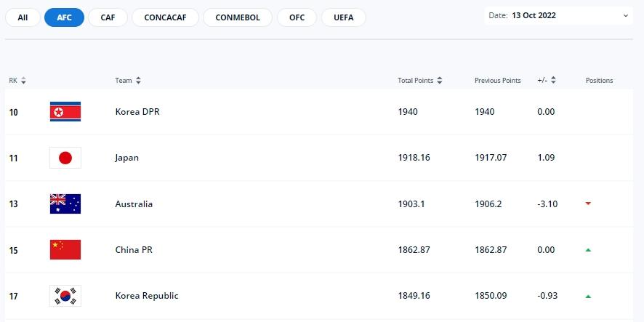This screenshot has height=322, width=644.
Task: Switch to the CAF filter
Action: pos(108,17)
